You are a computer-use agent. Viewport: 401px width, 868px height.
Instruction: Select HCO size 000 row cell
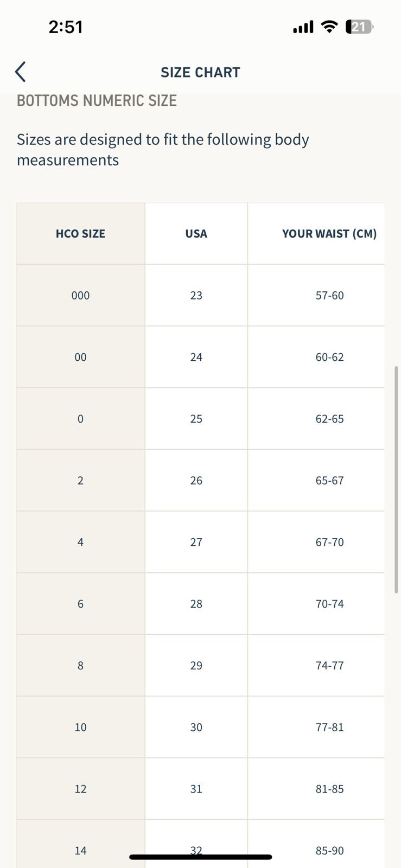pos(80,296)
